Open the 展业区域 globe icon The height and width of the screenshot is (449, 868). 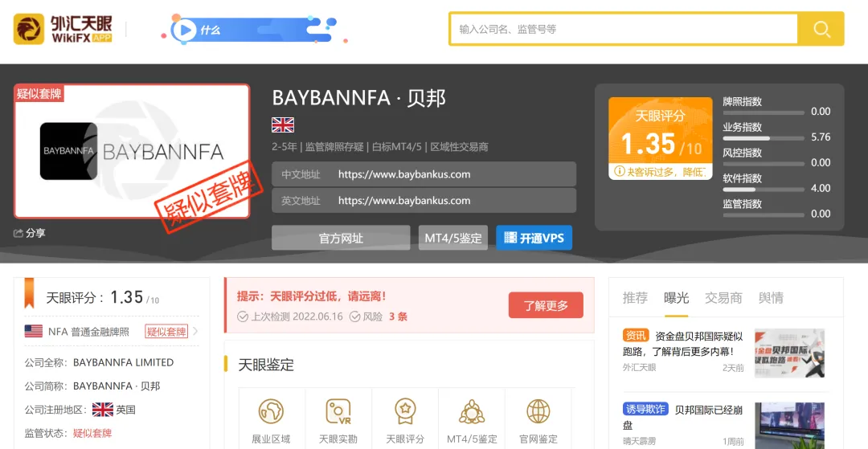272,411
